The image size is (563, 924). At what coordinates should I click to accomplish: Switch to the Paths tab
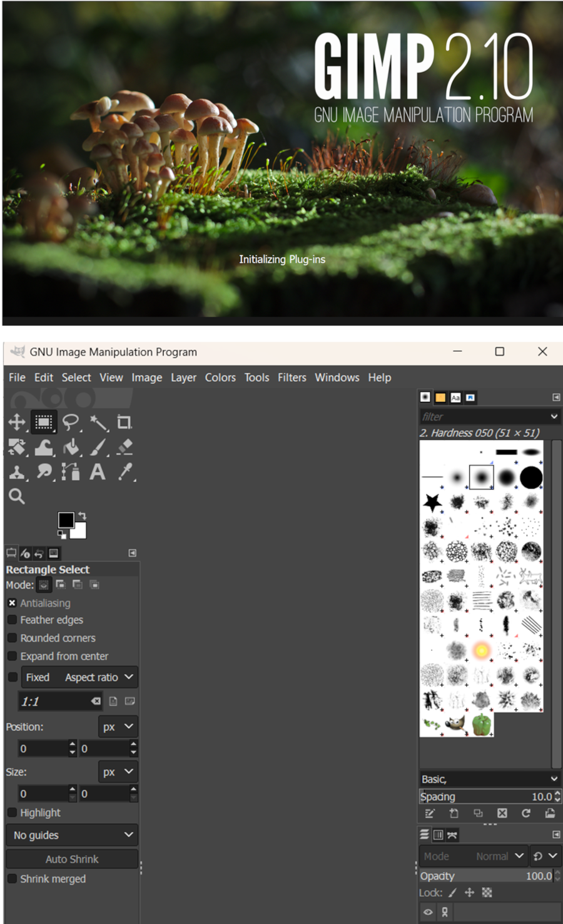tap(452, 835)
